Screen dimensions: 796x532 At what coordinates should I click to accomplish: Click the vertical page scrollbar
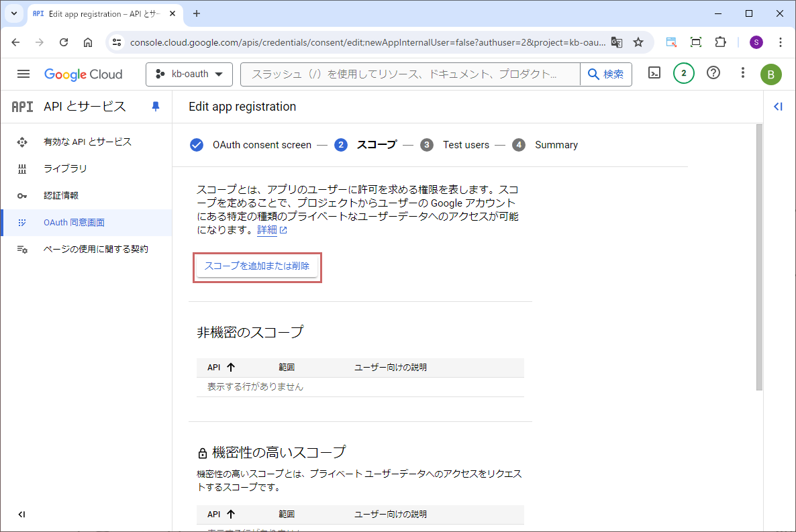coord(759,255)
